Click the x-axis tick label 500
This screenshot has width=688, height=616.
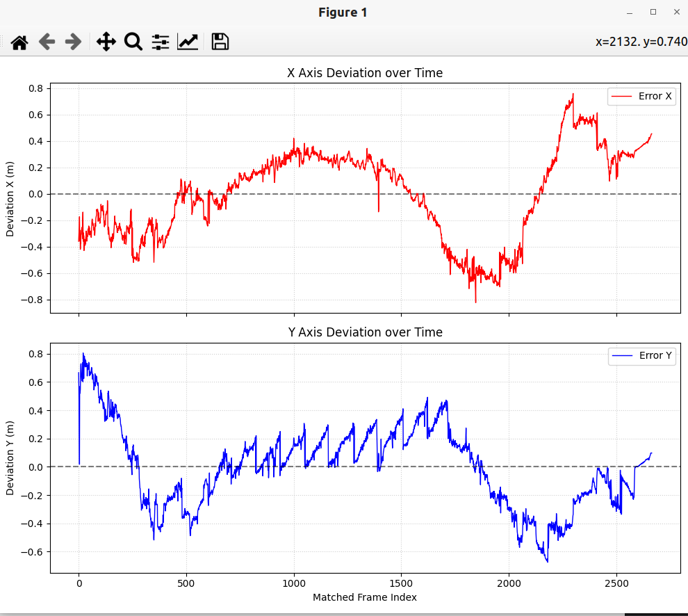[186, 583]
